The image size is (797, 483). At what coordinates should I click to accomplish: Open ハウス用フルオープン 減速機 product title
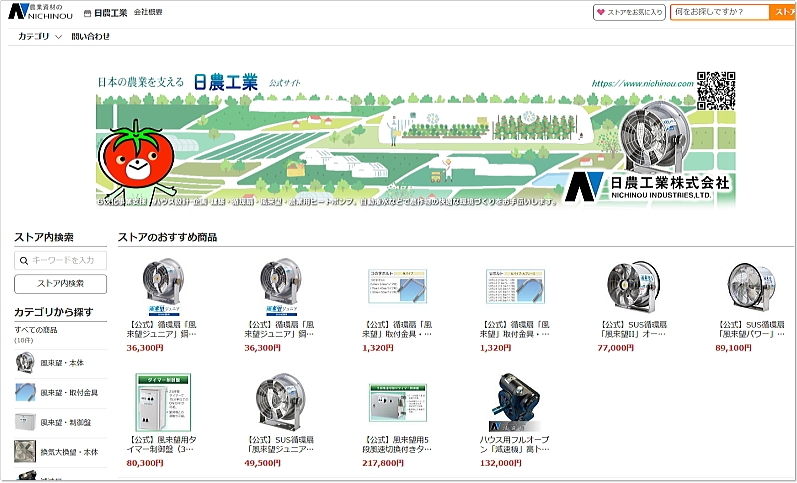point(515,444)
